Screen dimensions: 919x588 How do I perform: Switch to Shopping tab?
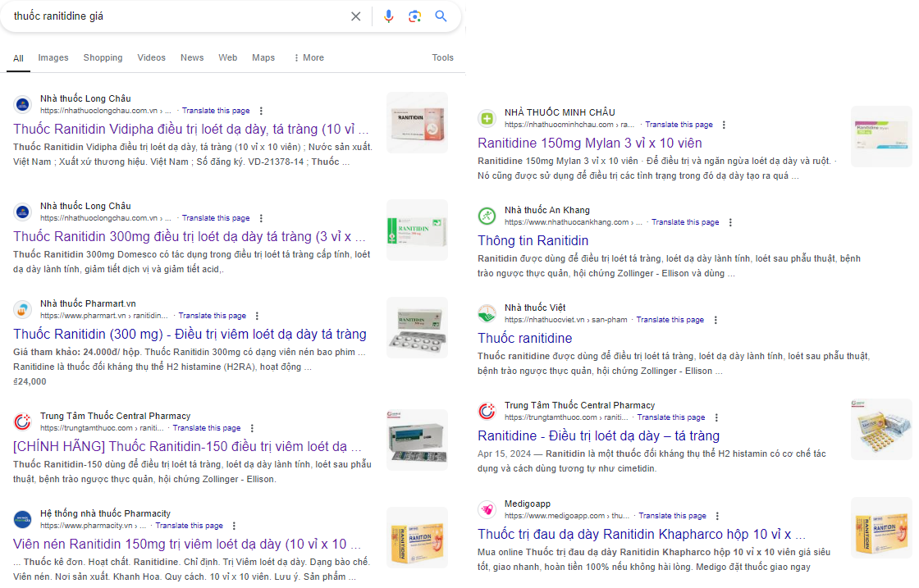pyautogui.click(x=103, y=57)
